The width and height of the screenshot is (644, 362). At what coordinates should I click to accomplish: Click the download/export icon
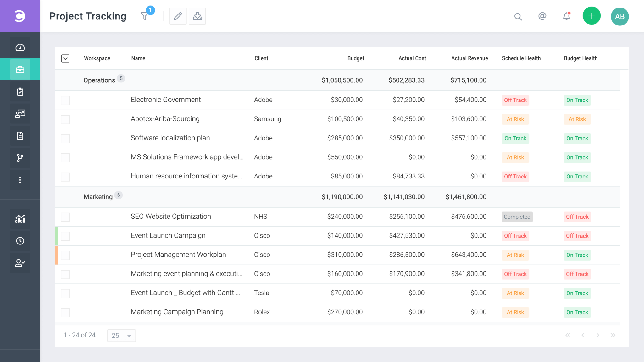[197, 16]
